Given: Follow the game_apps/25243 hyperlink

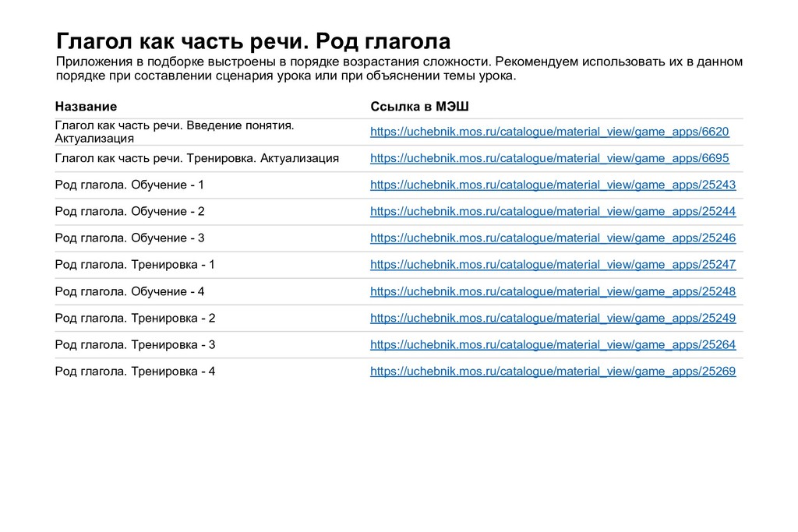Looking at the screenshot, I should coord(553,185).
